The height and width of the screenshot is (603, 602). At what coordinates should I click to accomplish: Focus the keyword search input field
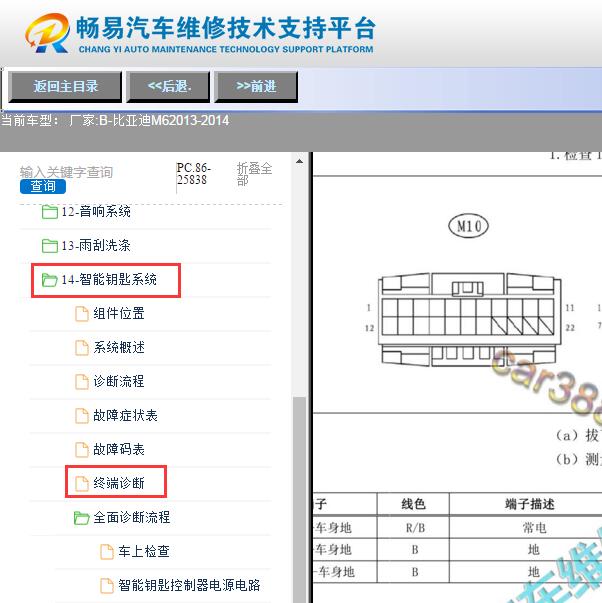[x=66, y=172]
